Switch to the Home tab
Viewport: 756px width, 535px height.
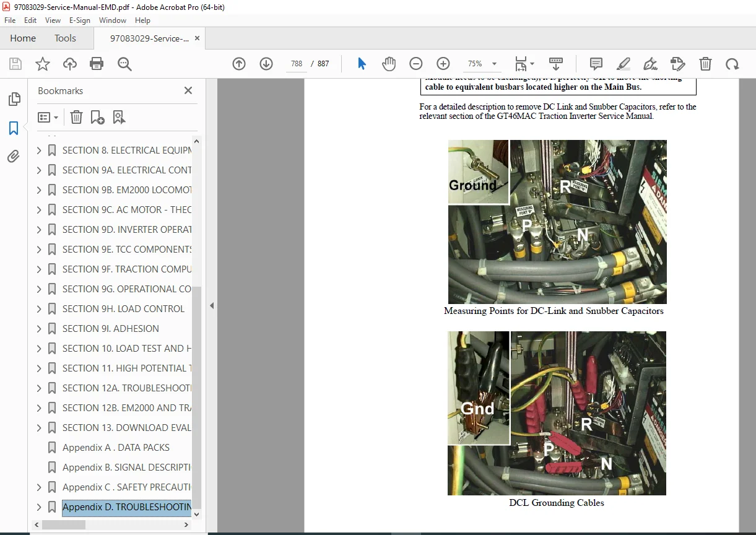pos(23,38)
